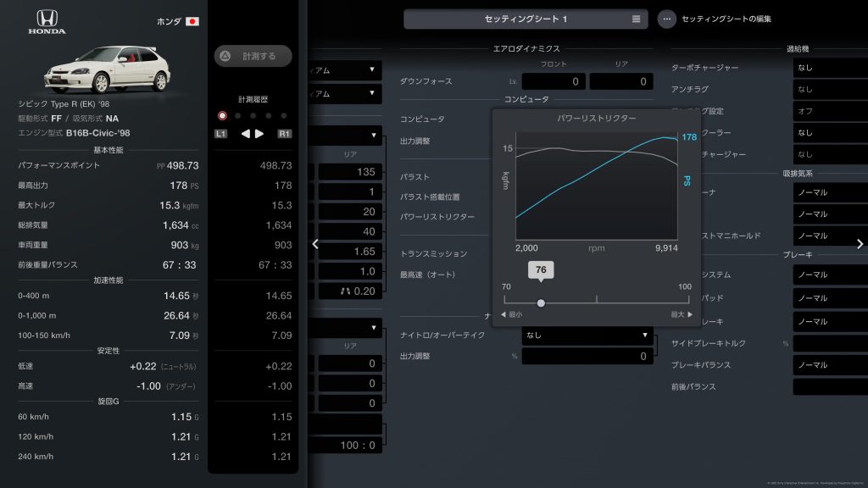Image resolution: width=868 pixels, height=488 pixels.
Task: Click the rear value 135 field
Action: pyautogui.click(x=350, y=171)
